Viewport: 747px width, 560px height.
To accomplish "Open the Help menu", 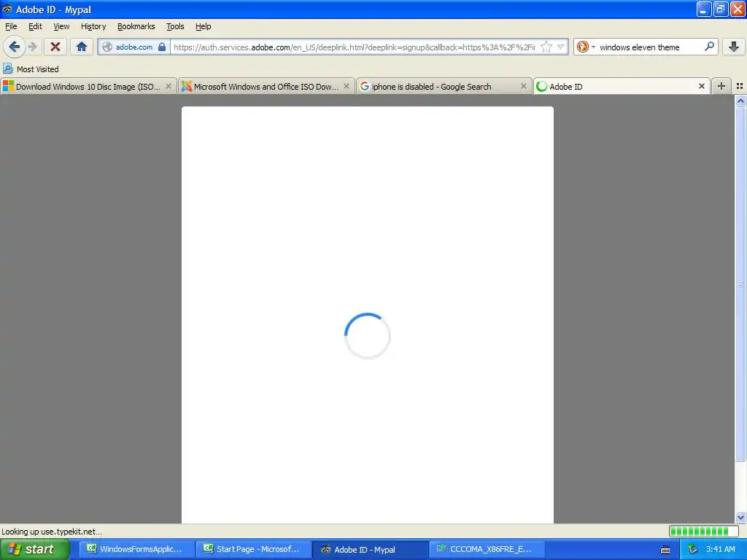I will pyautogui.click(x=203, y=26).
